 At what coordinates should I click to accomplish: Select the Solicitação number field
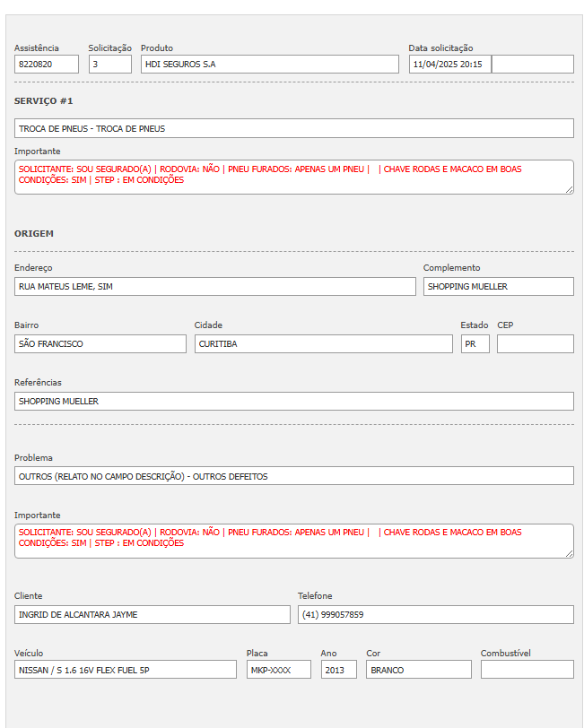point(110,65)
